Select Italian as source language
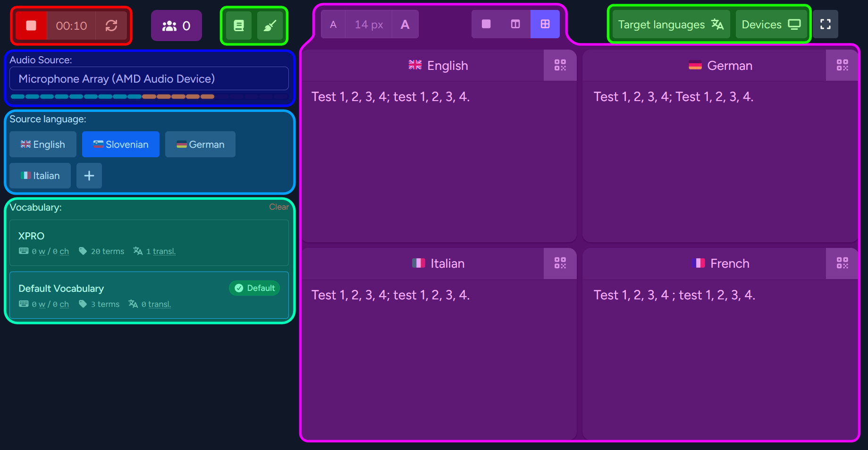This screenshot has width=868, height=450. pos(40,176)
